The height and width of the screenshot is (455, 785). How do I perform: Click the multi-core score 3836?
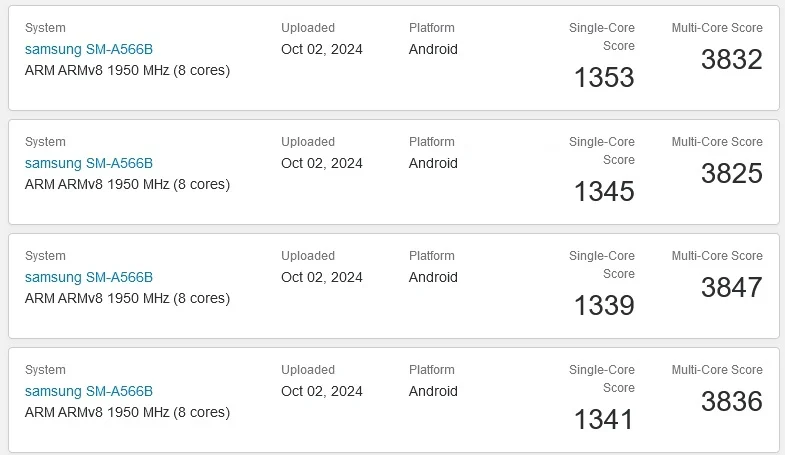click(731, 401)
